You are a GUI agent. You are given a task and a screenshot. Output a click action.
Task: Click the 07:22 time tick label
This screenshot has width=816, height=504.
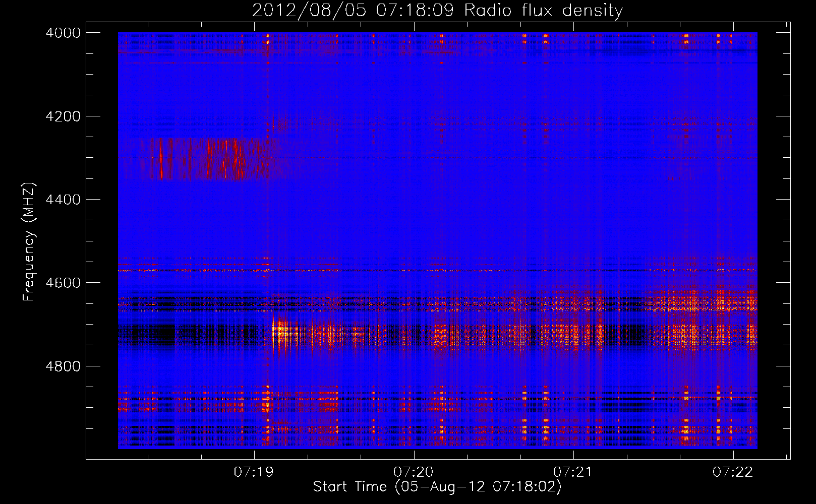[x=733, y=472]
